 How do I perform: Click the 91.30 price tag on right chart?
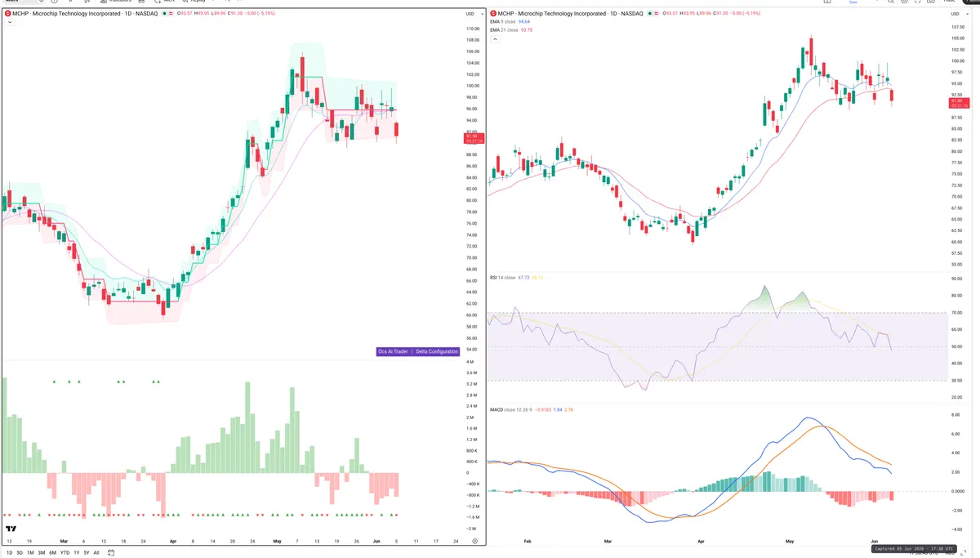pos(958,102)
